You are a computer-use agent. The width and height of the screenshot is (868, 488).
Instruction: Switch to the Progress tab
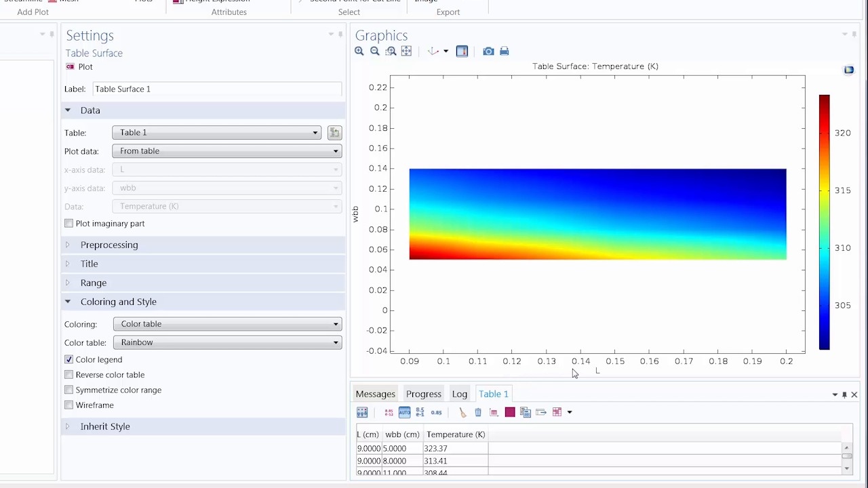point(424,394)
